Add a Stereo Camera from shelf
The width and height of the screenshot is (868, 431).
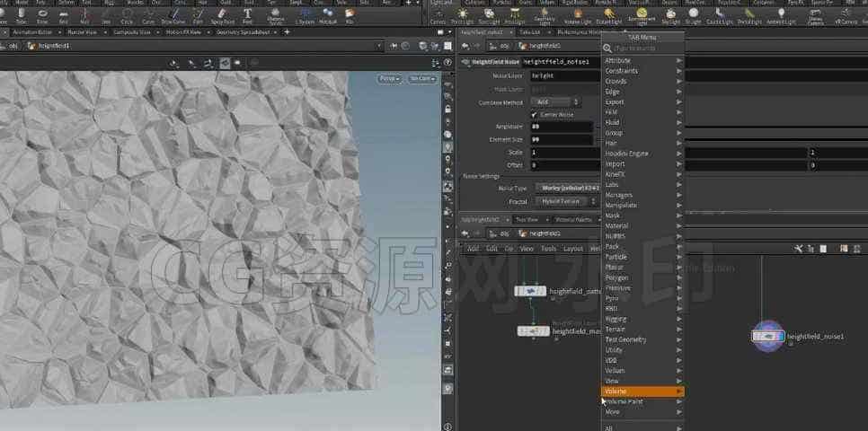point(816,16)
